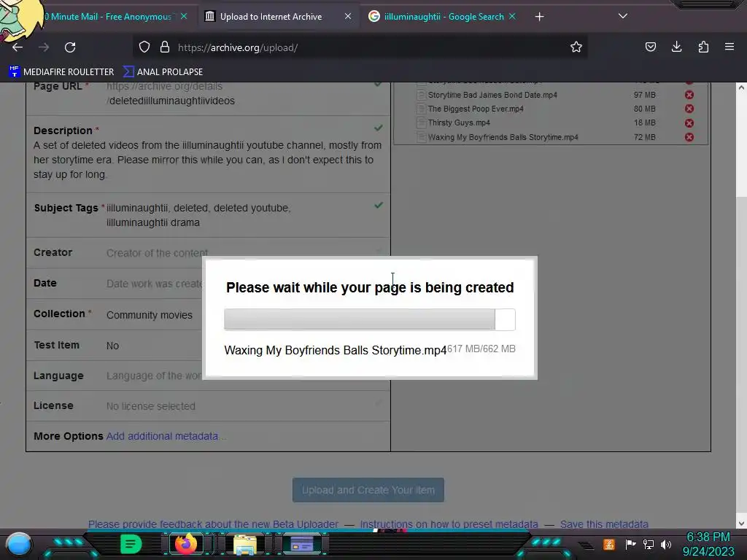Choose a license via No license selected

coord(150,406)
